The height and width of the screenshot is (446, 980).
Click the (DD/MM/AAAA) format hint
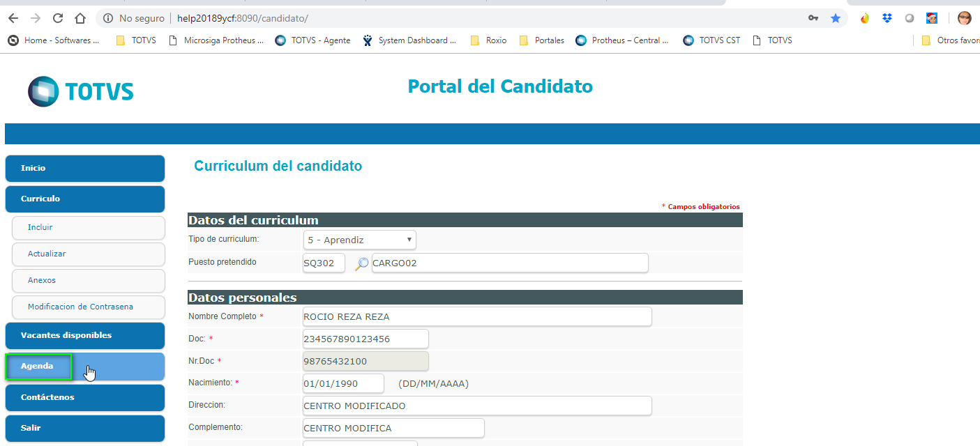(433, 383)
